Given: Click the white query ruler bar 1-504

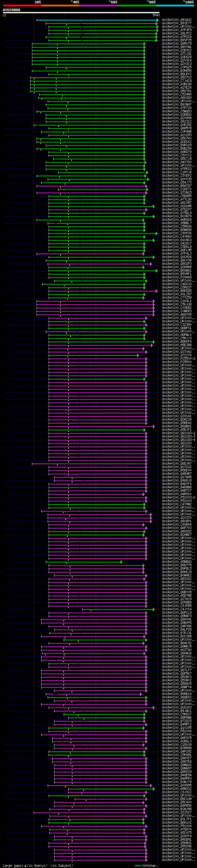Looking at the screenshot, I should [81, 13].
